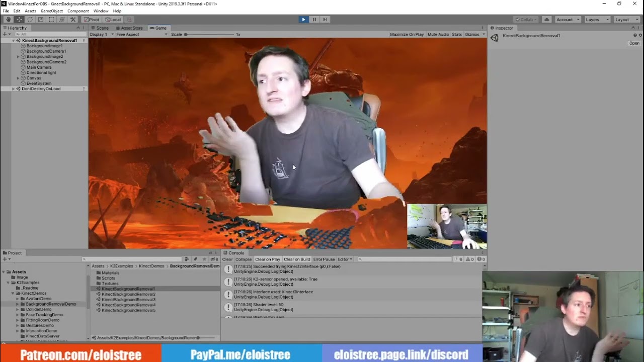
Task: Expand BackgroundImage2 in Hierarchy
Action: click(18, 56)
